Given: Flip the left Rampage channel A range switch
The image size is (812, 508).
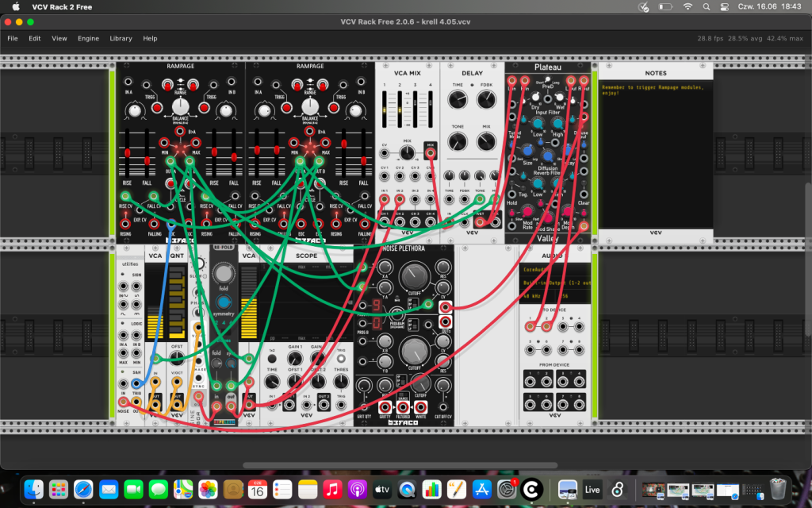Looking at the screenshot, I should (167, 84).
